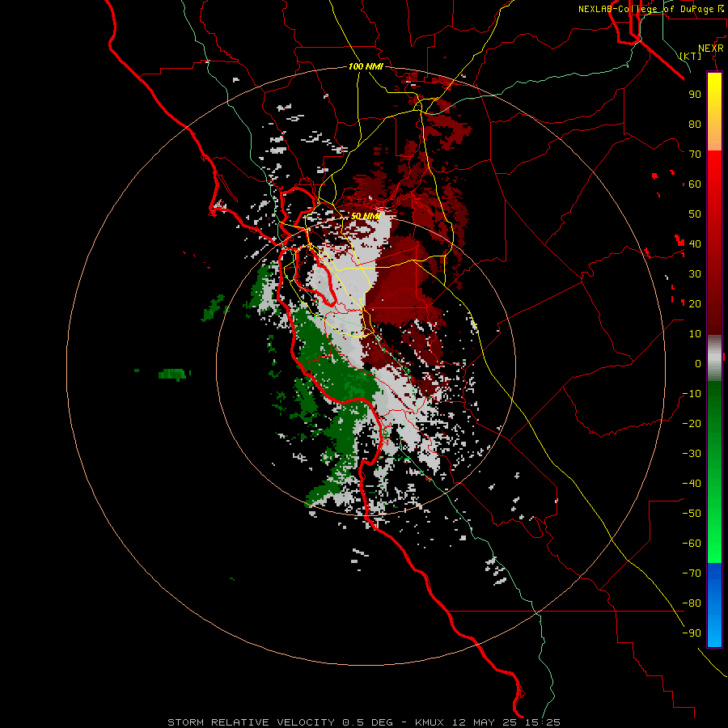The width and height of the screenshot is (728, 728).
Task: Click the -30 value on the velocity scale
Action: pos(692,454)
